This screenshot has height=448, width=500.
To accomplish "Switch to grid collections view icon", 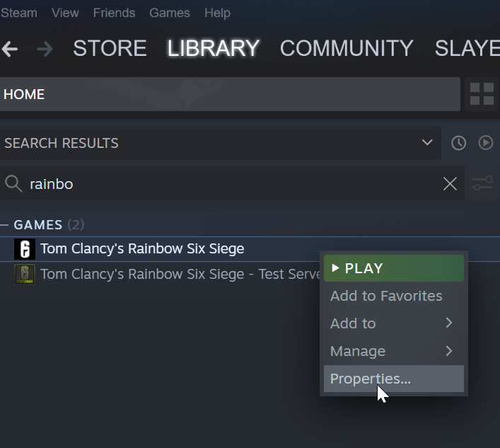I will click(482, 94).
